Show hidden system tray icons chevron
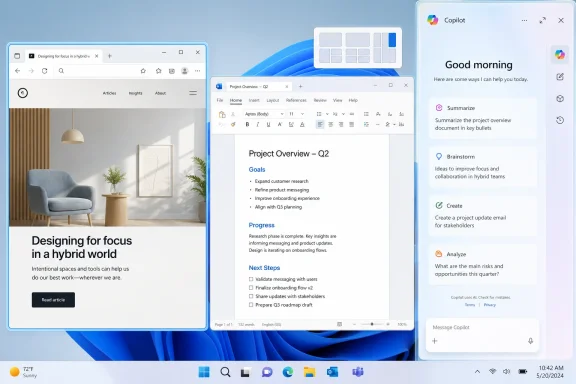Image resolution: width=576 pixels, height=384 pixels. [477, 372]
